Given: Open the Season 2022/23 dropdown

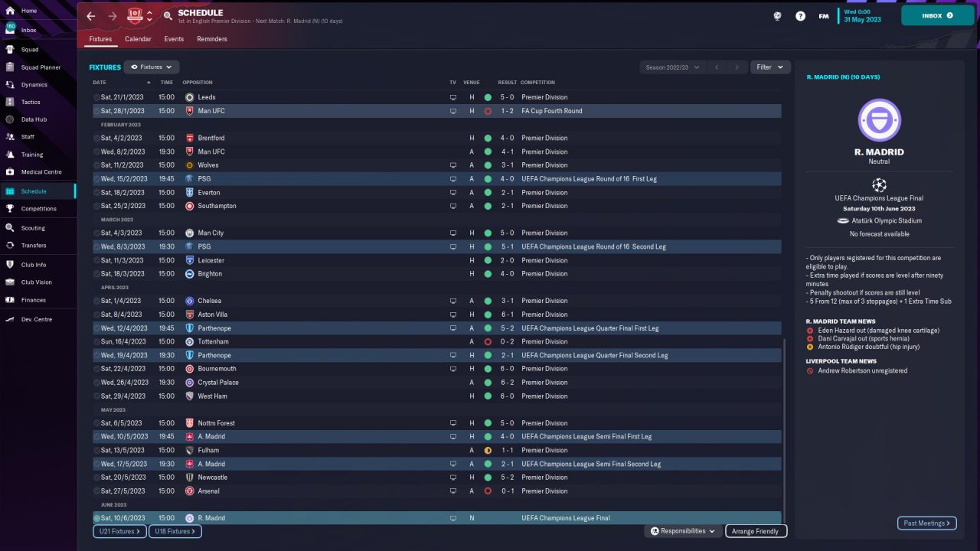Looking at the screenshot, I should pos(672,67).
